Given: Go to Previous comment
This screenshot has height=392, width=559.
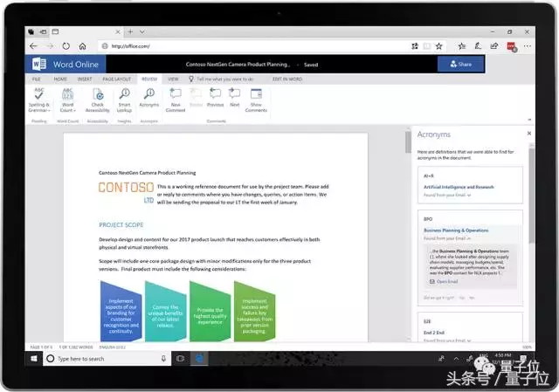Looking at the screenshot, I should pyautogui.click(x=216, y=98).
